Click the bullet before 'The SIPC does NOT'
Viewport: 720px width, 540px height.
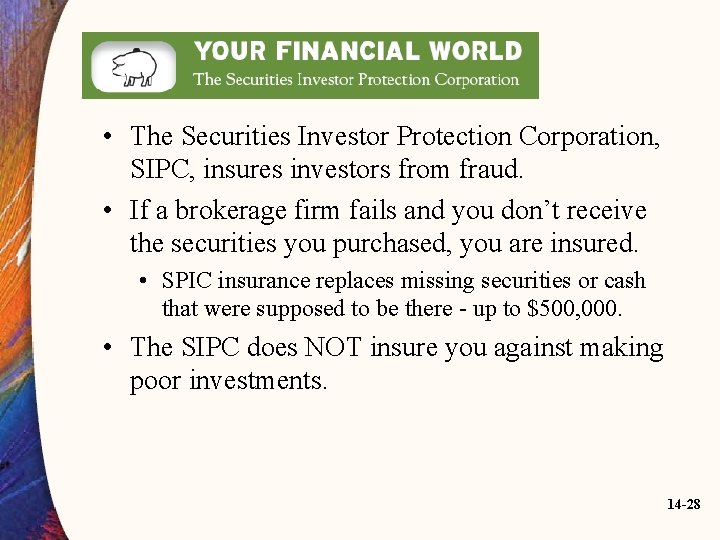pos(107,347)
